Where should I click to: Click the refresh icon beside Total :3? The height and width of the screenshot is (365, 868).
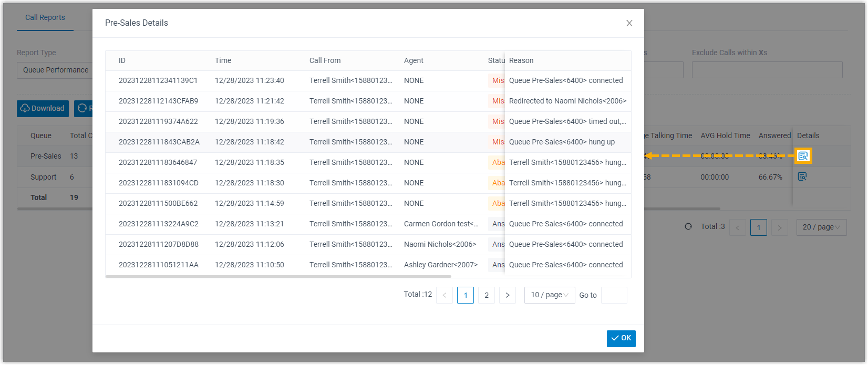click(688, 227)
